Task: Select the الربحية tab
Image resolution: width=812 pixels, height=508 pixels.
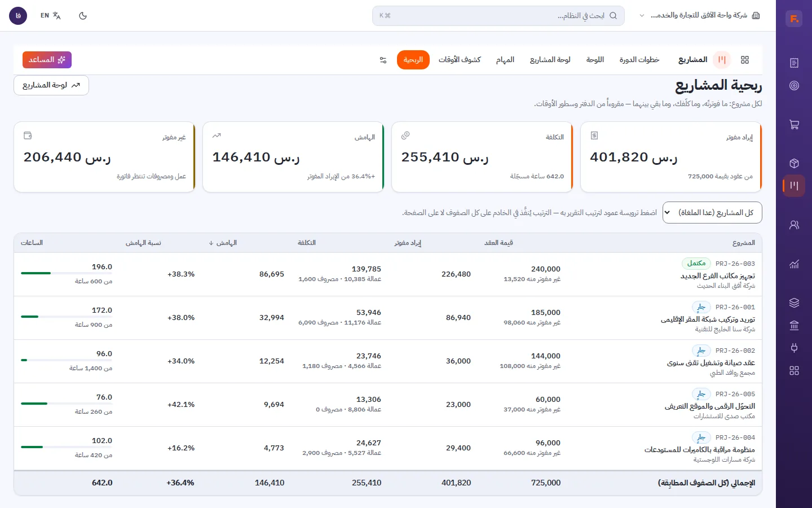Action: [413, 60]
